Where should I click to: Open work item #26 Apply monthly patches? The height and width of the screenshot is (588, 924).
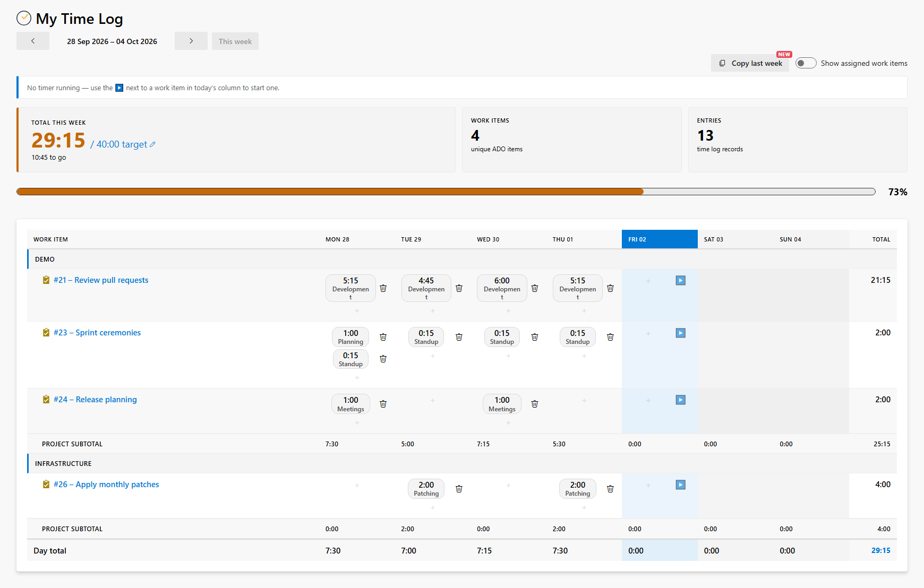click(x=106, y=485)
